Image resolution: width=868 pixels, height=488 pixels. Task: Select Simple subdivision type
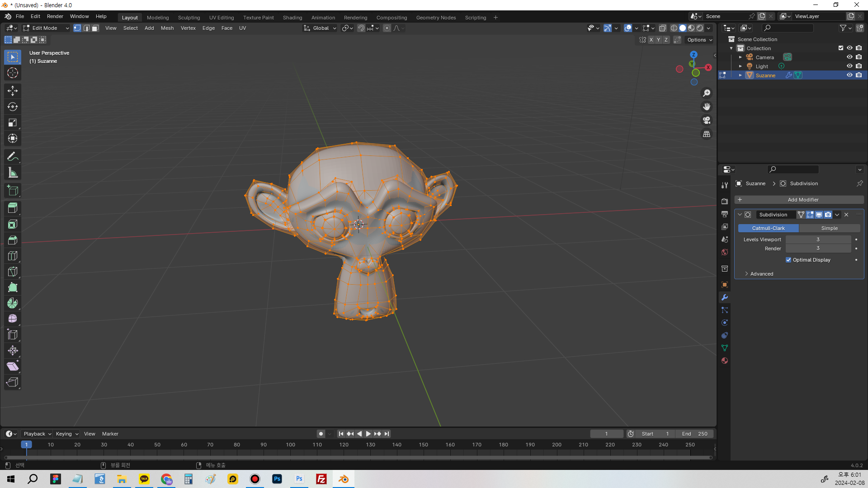click(x=830, y=228)
